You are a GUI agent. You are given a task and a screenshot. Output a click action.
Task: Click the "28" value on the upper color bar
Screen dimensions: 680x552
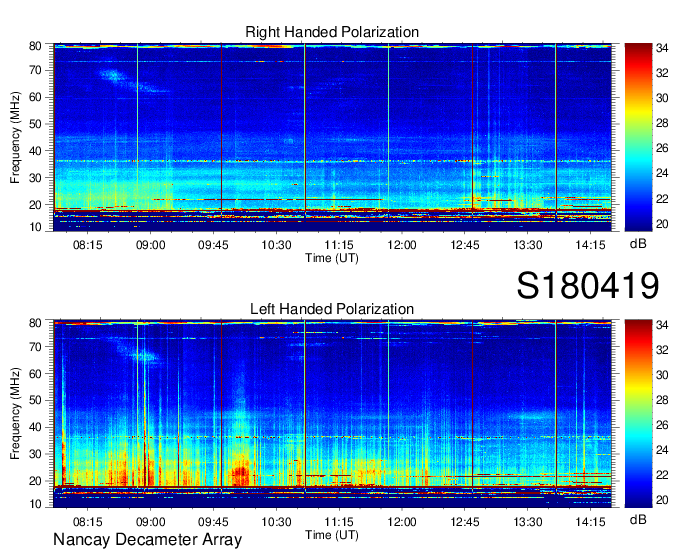click(662, 123)
